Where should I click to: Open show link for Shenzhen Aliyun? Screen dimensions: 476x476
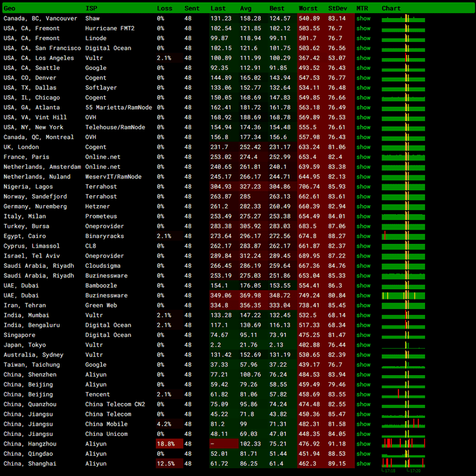tap(363, 374)
